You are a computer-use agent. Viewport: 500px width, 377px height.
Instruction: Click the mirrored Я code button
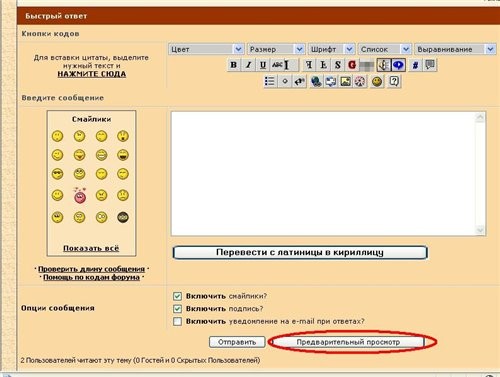[309, 65]
